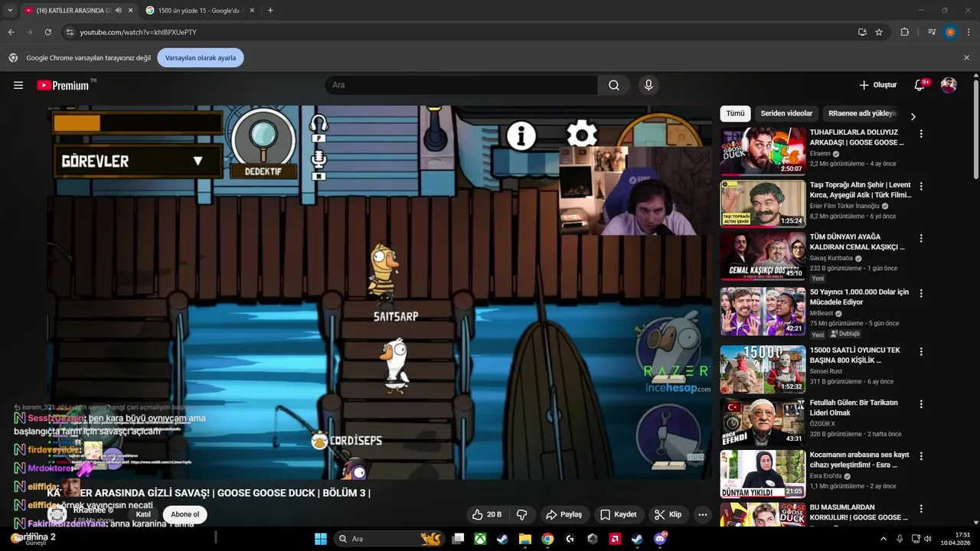980x551 pixels.
Task: Select the Seriden videolar chip
Action: [786, 113]
